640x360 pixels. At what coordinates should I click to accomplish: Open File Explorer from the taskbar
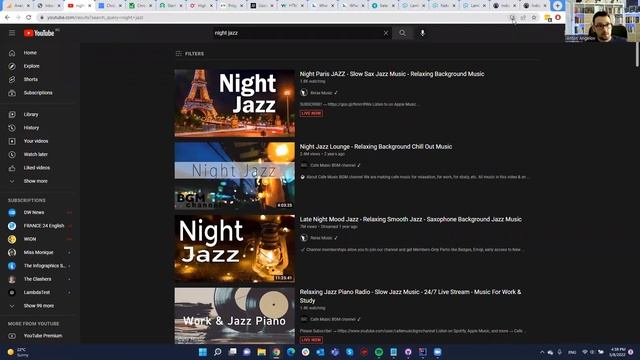click(262, 352)
